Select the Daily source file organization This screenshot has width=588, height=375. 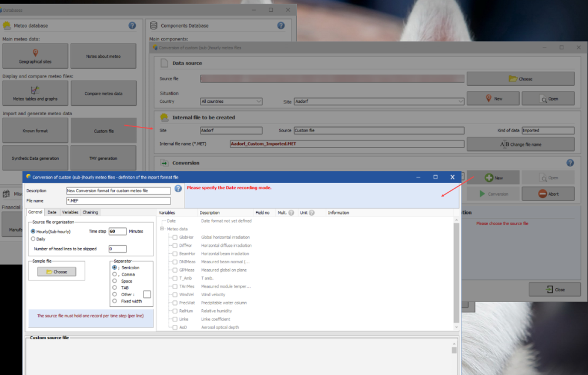pos(33,239)
